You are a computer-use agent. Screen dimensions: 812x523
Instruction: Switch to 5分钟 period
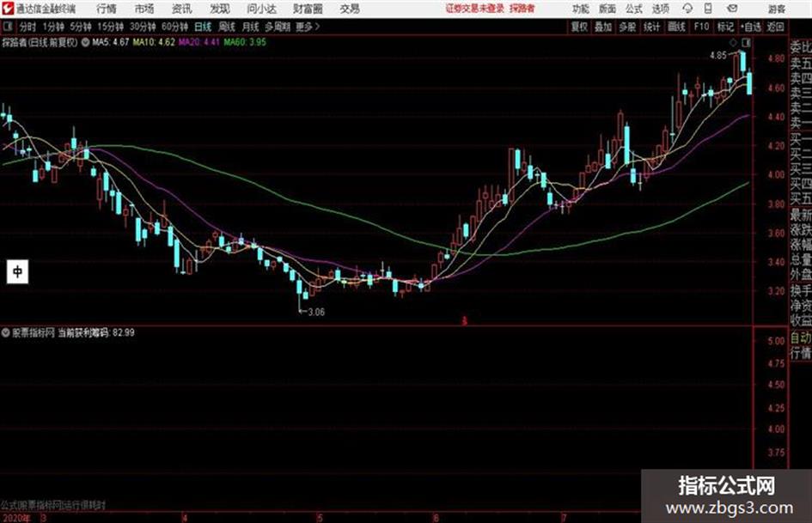[x=81, y=27]
